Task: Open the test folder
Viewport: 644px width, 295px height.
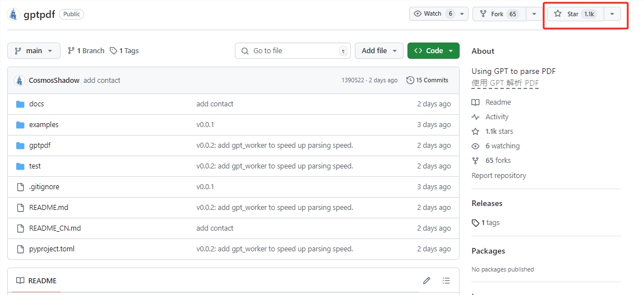Action: point(35,166)
